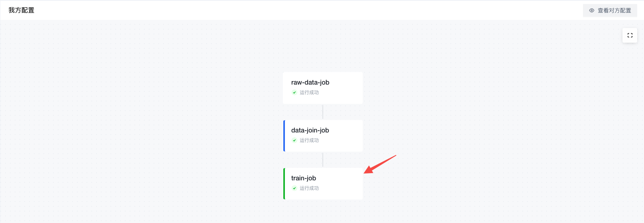Click 运行成功 status under train-job
Viewport: 644px width, 223px height.
pyautogui.click(x=309, y=188)
